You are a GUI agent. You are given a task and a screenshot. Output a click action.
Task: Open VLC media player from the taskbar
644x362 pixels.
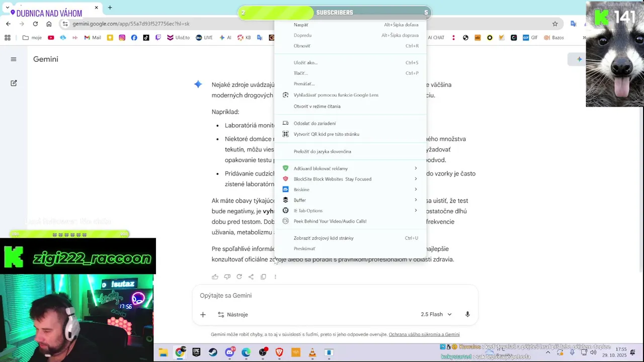click(x=312, y=352)
